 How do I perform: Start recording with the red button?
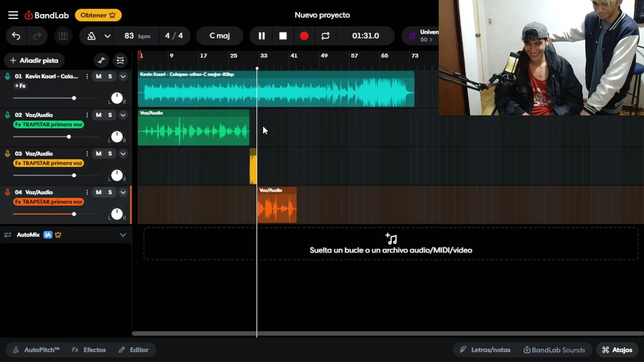[x=304, y=36]
